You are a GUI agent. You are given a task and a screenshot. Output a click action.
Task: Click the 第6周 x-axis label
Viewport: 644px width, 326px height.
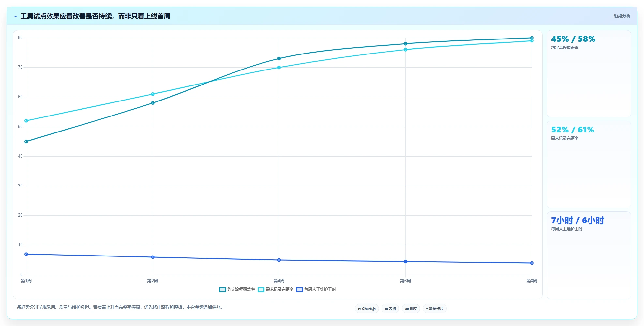[406, 281]
